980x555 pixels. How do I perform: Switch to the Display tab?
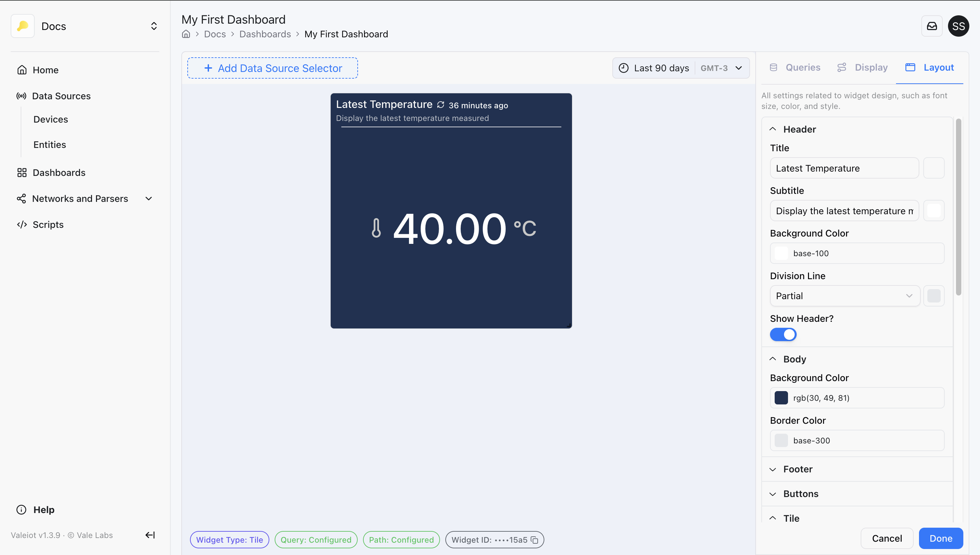(871, 67)
